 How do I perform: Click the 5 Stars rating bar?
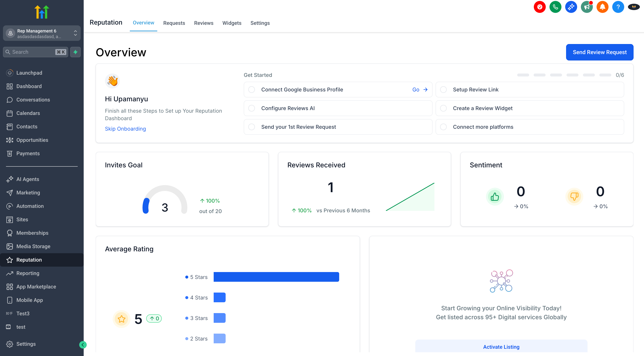tap(276, 277)
